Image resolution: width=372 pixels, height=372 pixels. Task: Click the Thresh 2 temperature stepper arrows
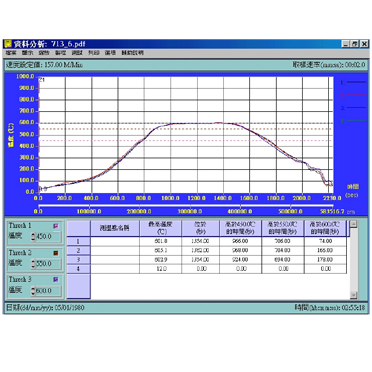click(x=33, y=264)
